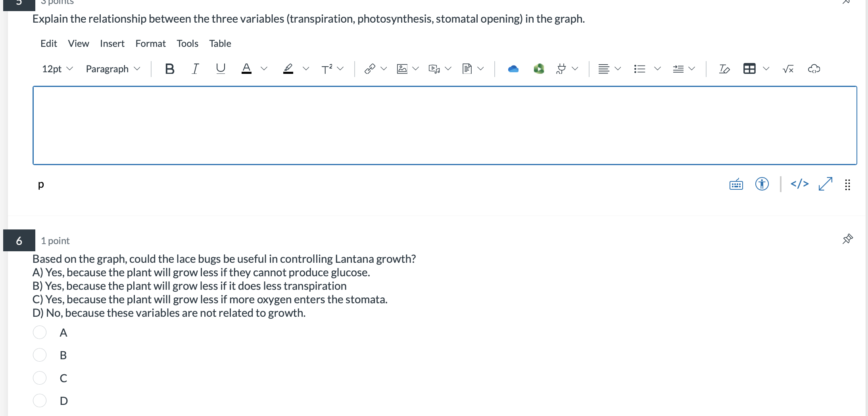Image resolution: width=868 pixels, height=416 pixels.
Task: Expand the highlight color options chevron
Action: click(x=306, y=69)
